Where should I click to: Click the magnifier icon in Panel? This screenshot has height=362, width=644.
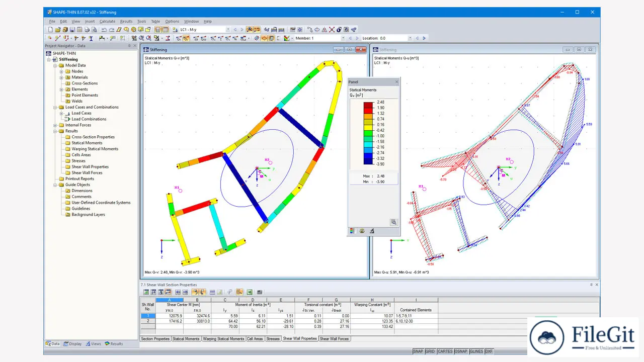393,222
